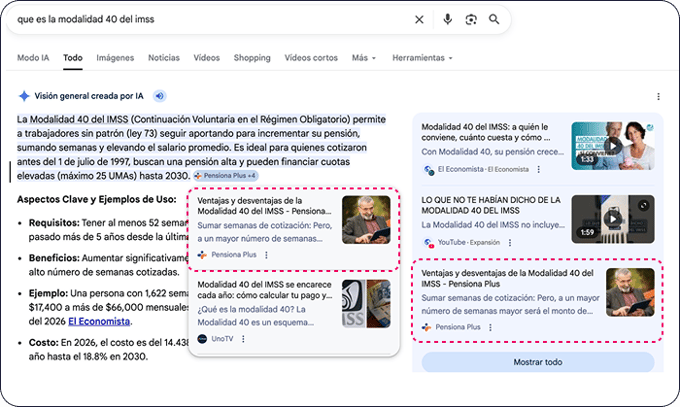Start voice search with the microphone icon
This screenshot has height=407, width=680.
click(x=448, y=20)
